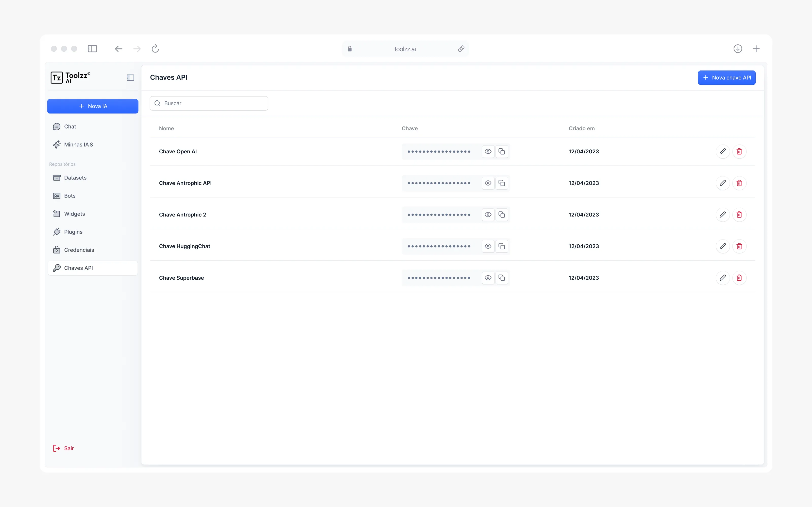Image resolution: width=812 pixels, height=507 pixels.
Task: Reveal the Chave Open AI key value
Action: coord(488,152)
